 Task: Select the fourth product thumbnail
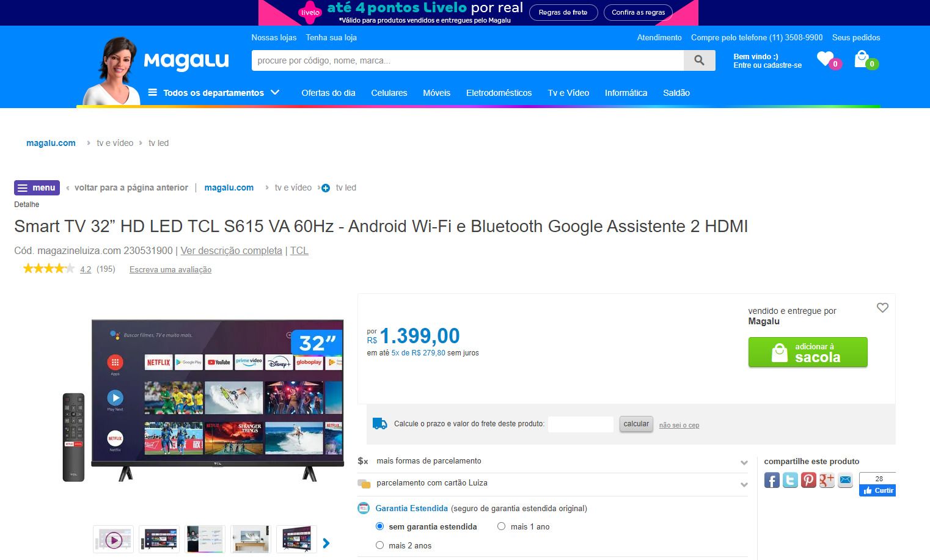[251, 540]
